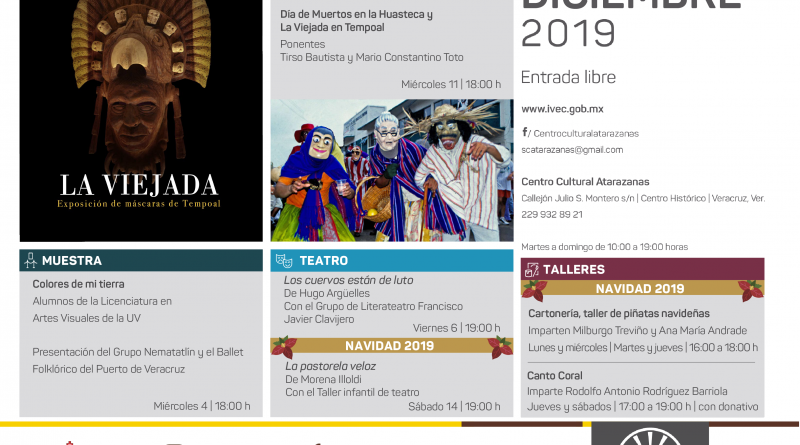Click the NAVIDAD 2019 banner under Talleres

point(642,288)
